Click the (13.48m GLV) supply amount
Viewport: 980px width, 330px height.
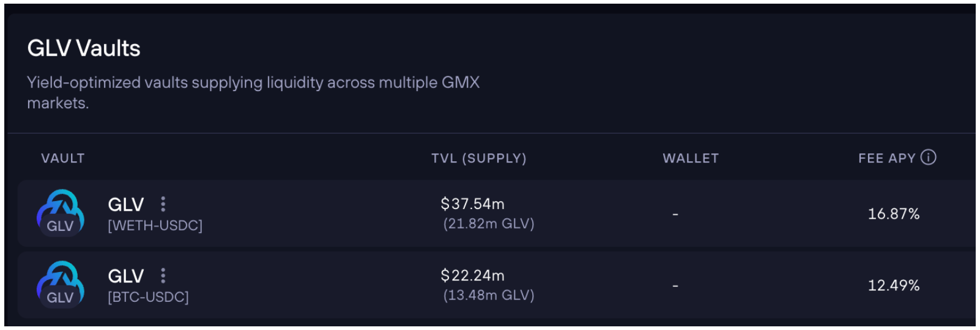pos(488,295)
